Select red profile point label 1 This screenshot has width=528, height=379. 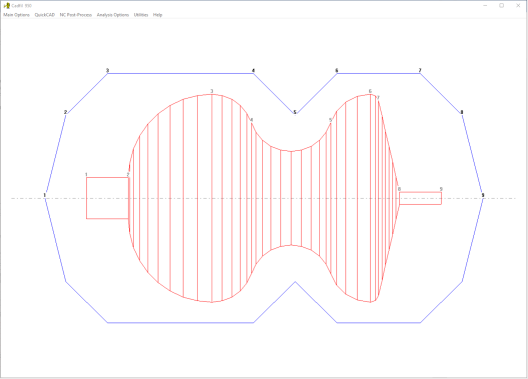pyautogui.click(x=86, y=174)
